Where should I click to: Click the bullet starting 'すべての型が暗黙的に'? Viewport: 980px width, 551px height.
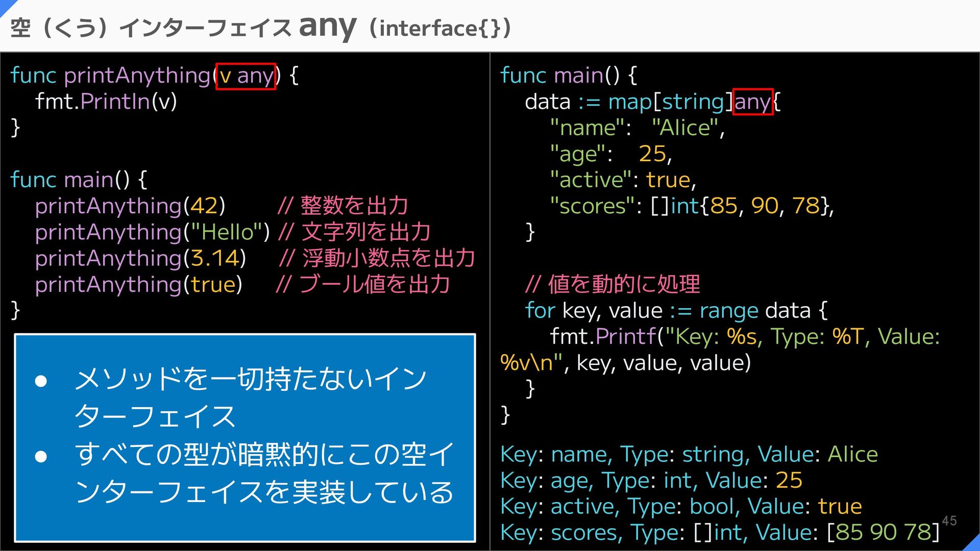coord(264,473)
